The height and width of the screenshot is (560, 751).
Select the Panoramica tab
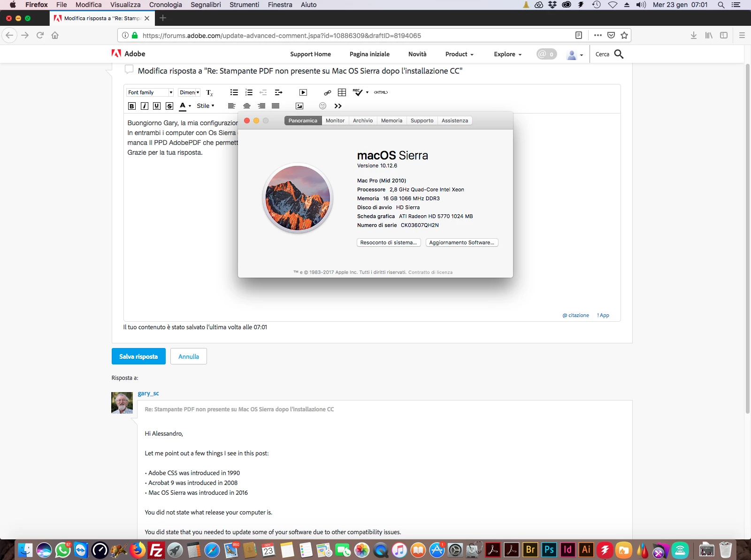[303, 121]
